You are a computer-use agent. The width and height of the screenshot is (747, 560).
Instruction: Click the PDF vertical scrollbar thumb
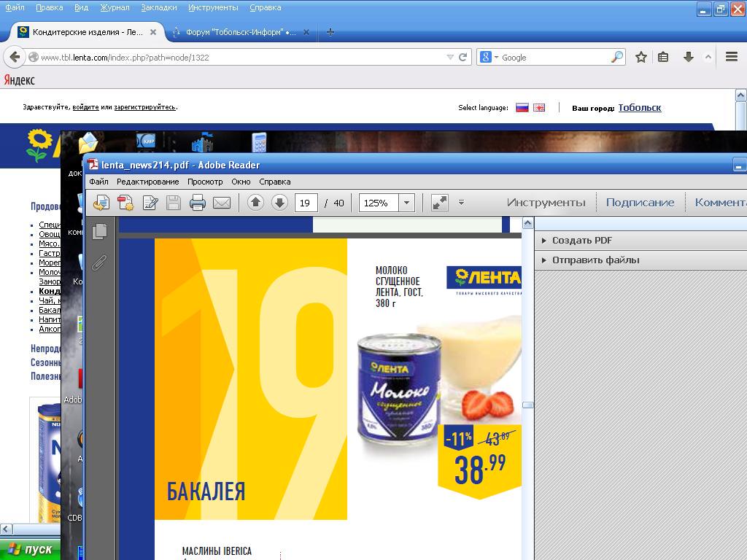[x=527, y=405]
